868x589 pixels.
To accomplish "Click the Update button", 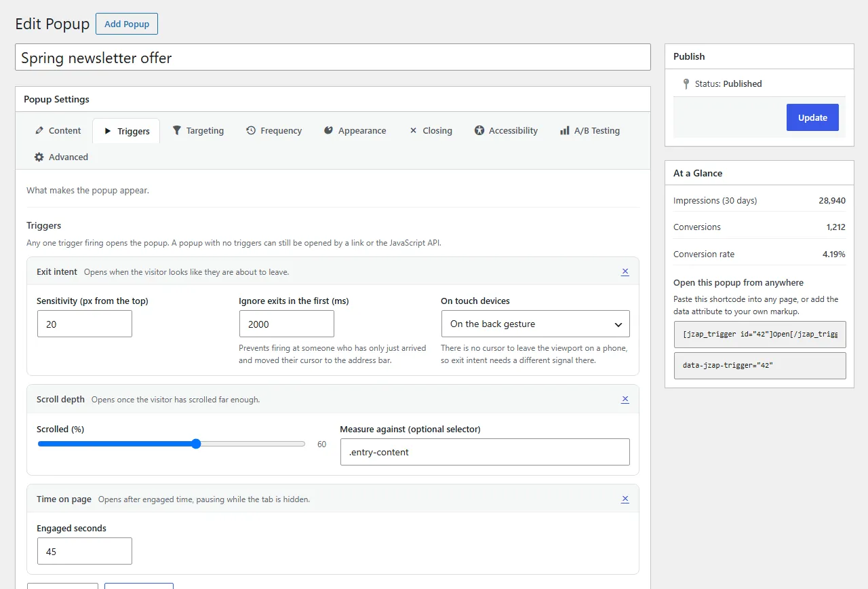I will click(x=812, y=117).
